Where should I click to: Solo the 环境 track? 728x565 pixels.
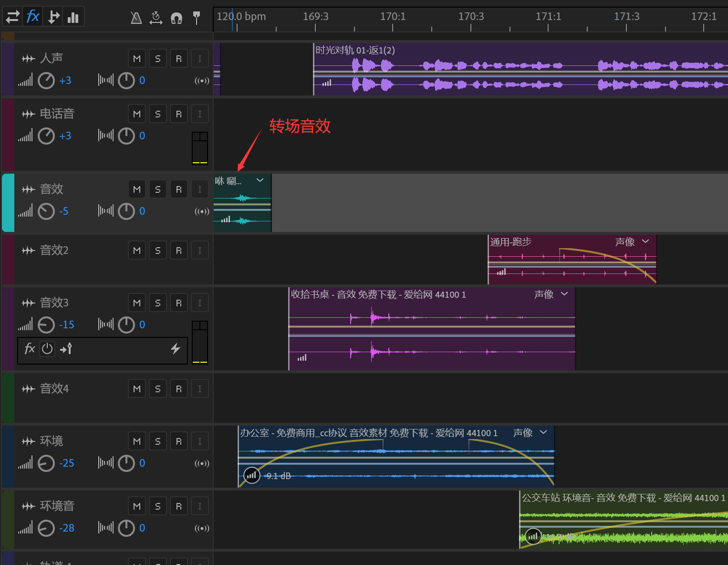click(158, 441)
